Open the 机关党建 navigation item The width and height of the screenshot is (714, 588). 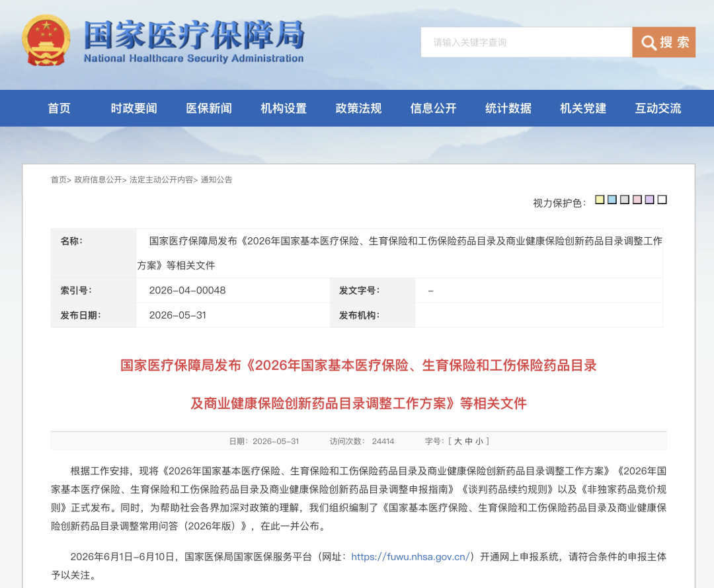tap(583, 108)
